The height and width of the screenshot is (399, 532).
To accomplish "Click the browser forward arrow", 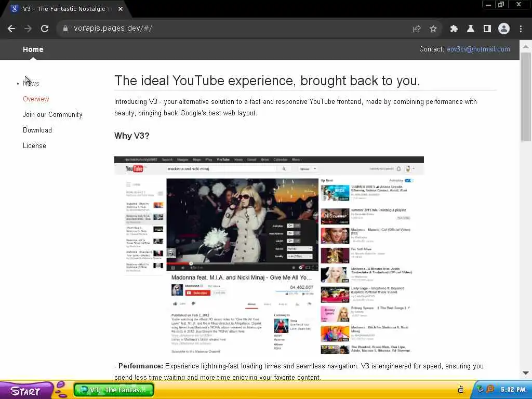I will coord(28,29).
